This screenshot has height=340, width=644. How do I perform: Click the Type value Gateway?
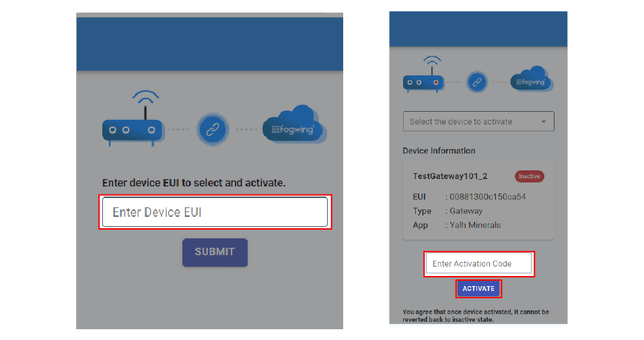coord(466,211)
